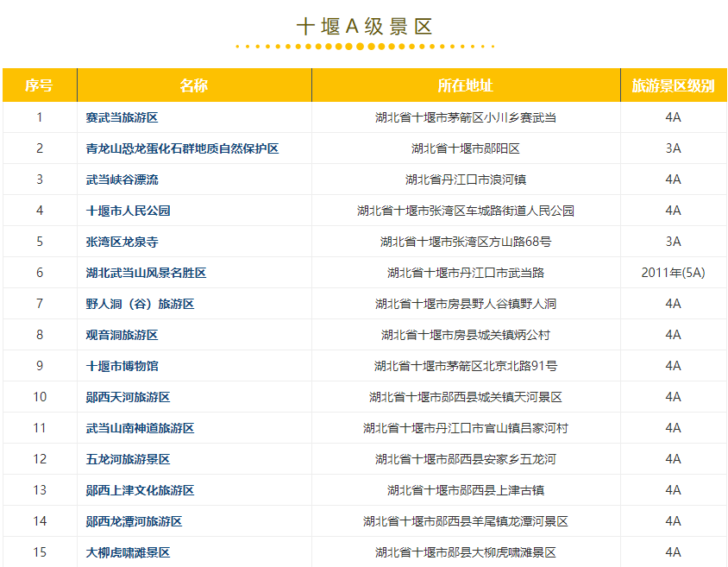Click 4A level in 大柳虎啸滩景区 row

[673, 553]
